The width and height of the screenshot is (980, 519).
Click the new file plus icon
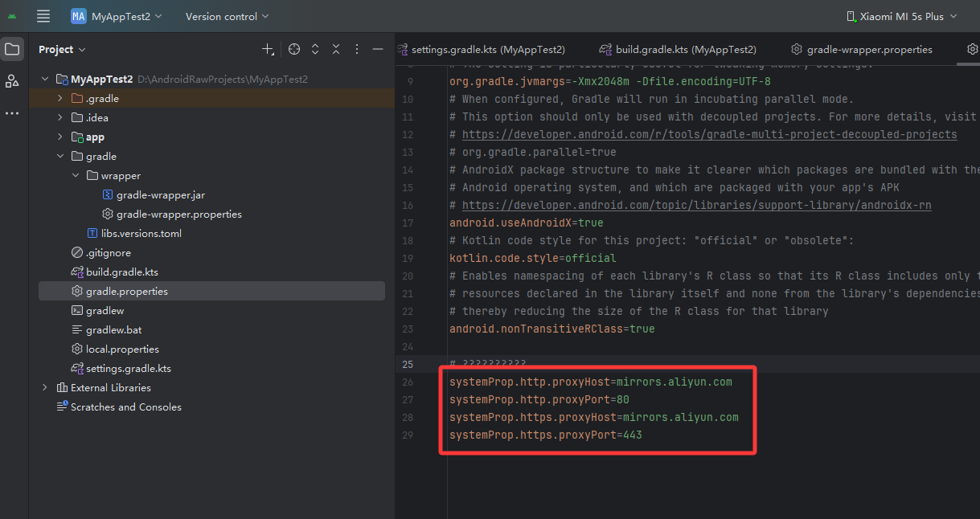pyautogui.click(x=268, y=49)
